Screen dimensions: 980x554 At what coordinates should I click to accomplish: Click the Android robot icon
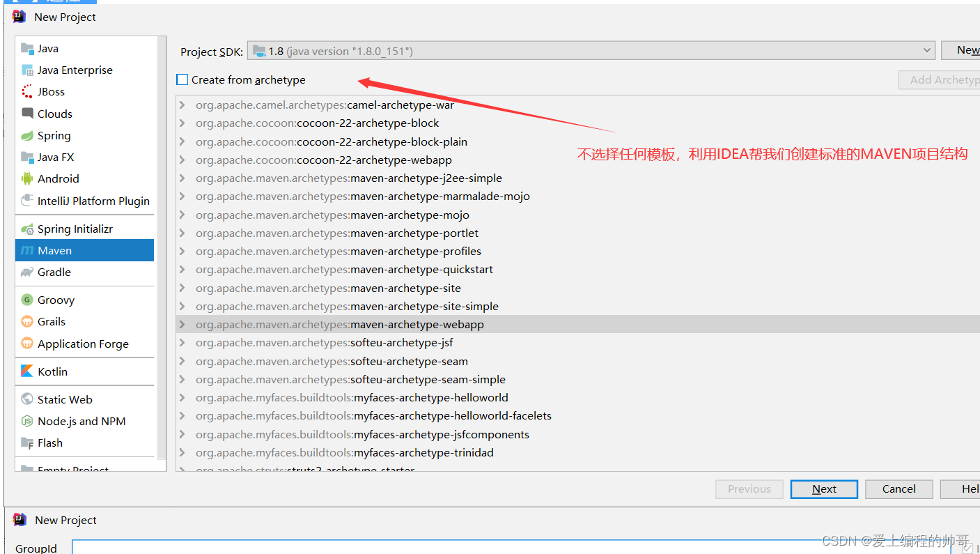27,178
